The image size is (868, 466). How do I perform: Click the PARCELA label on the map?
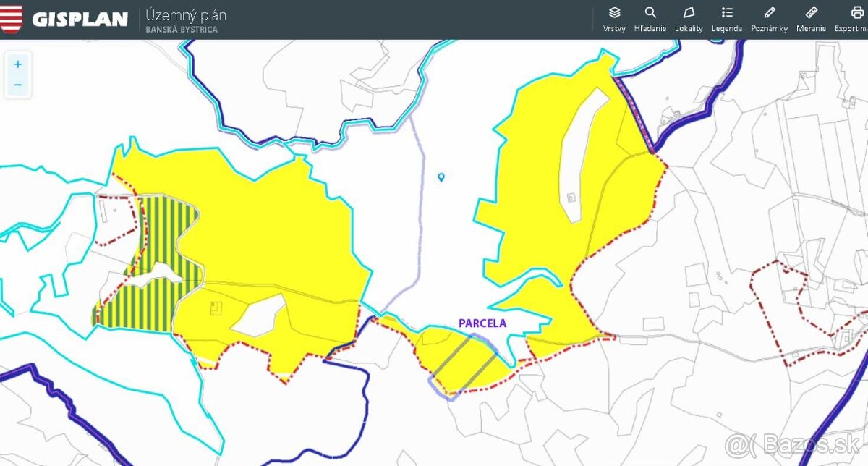482,323
